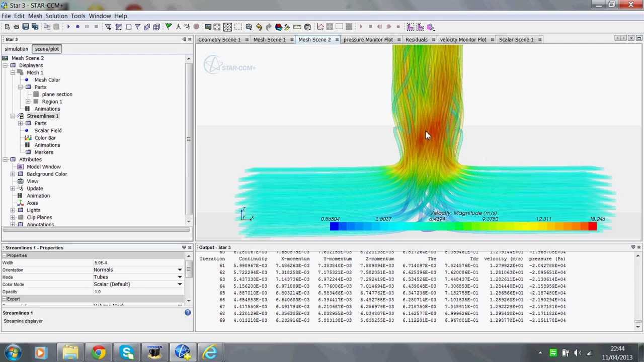Select the Mesh Color tree item
The width and height of the screenshot is (644, 362).
(47, 80)
